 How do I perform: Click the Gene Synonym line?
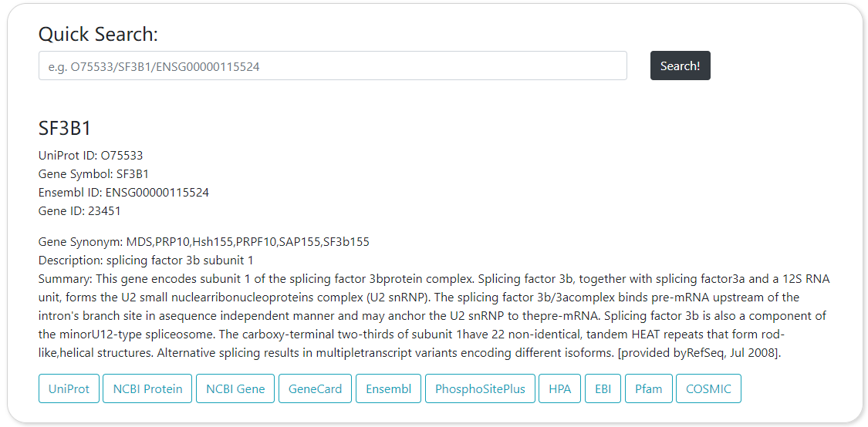[204, 242]
